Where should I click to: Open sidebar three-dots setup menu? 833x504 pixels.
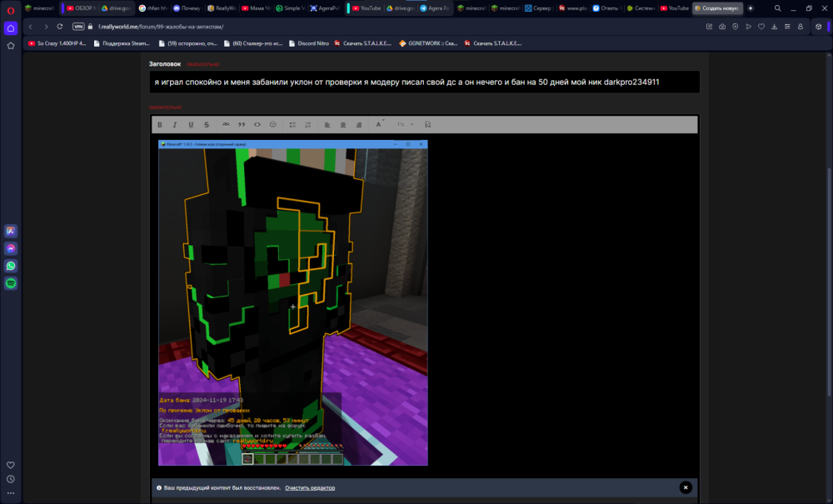(11, 493)
